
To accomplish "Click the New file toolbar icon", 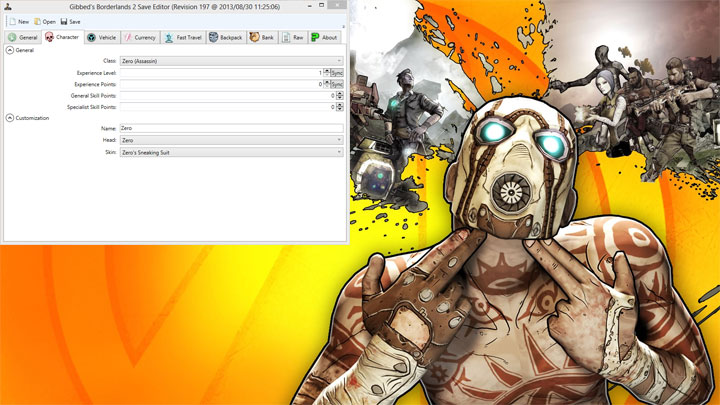I will (x=11, y=21).
